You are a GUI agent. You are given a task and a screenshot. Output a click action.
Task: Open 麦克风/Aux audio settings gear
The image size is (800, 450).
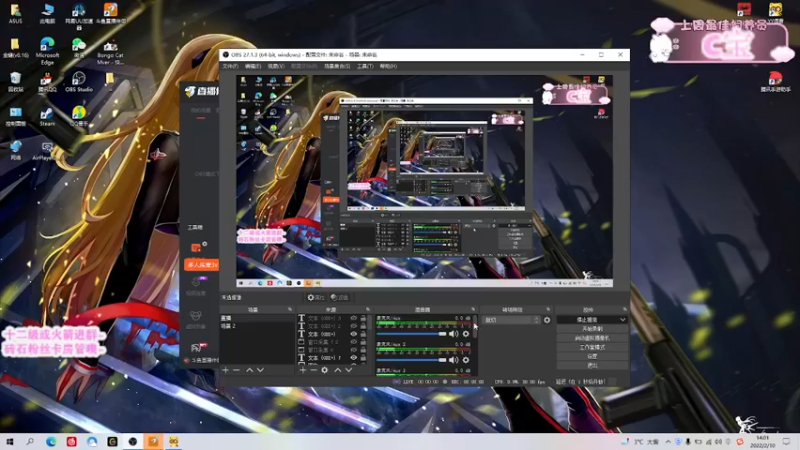[x=466, y=334]
